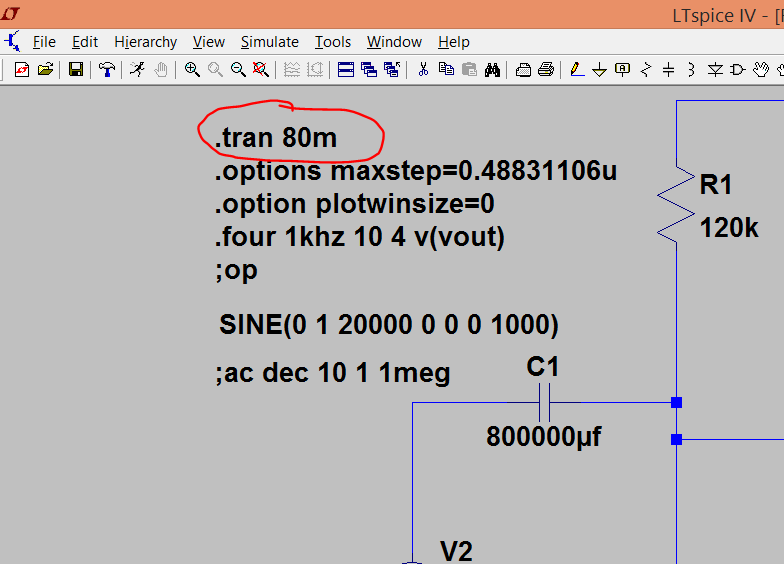Viewport: 784px width, 564px height.
Task: Click the Pan magnifier icon
Action: (x=215, y=70)
